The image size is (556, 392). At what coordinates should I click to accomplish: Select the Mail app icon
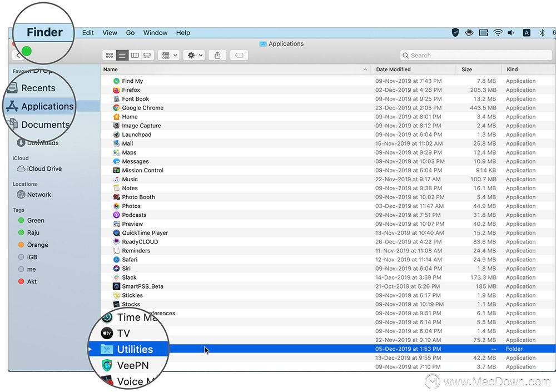116,143
